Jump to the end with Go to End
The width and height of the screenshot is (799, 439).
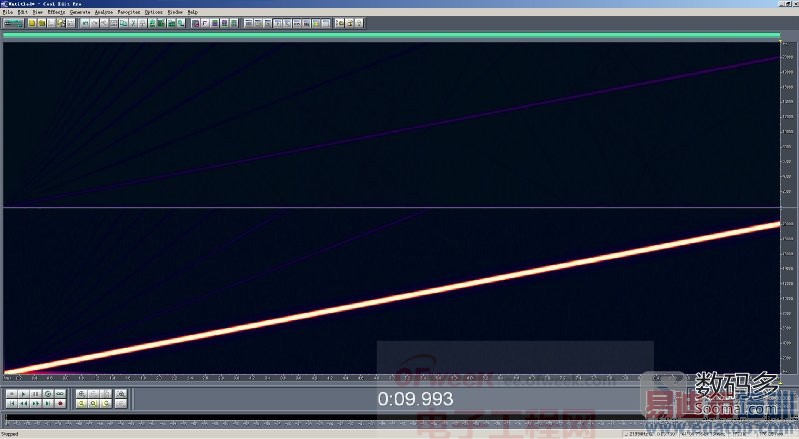48,403
